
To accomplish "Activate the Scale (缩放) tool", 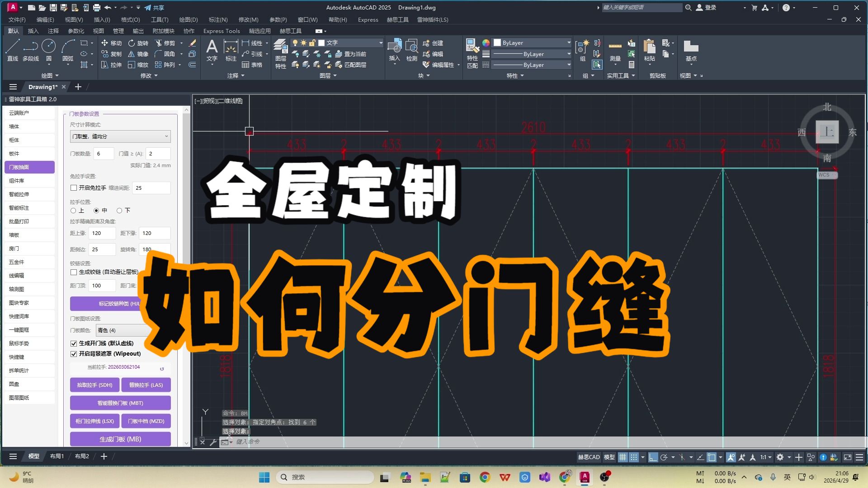I will (138, 65).
